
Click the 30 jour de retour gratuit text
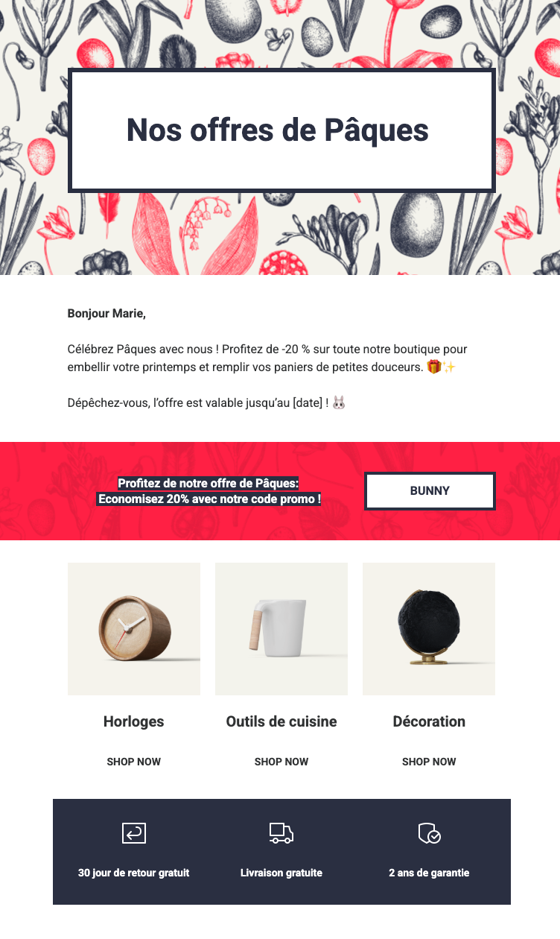pos(134,873)
